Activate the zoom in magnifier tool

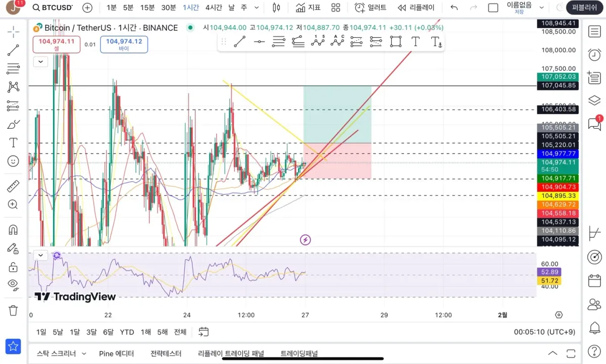[x=13, y=204]
